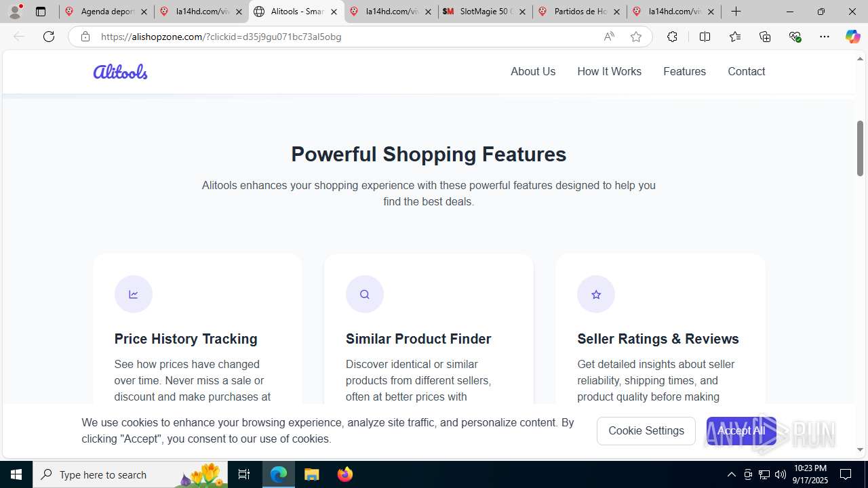Open the Contact nav item
The height and width of the screenshot is (488, 868).
pyautogui.click(x=746, y=71)
